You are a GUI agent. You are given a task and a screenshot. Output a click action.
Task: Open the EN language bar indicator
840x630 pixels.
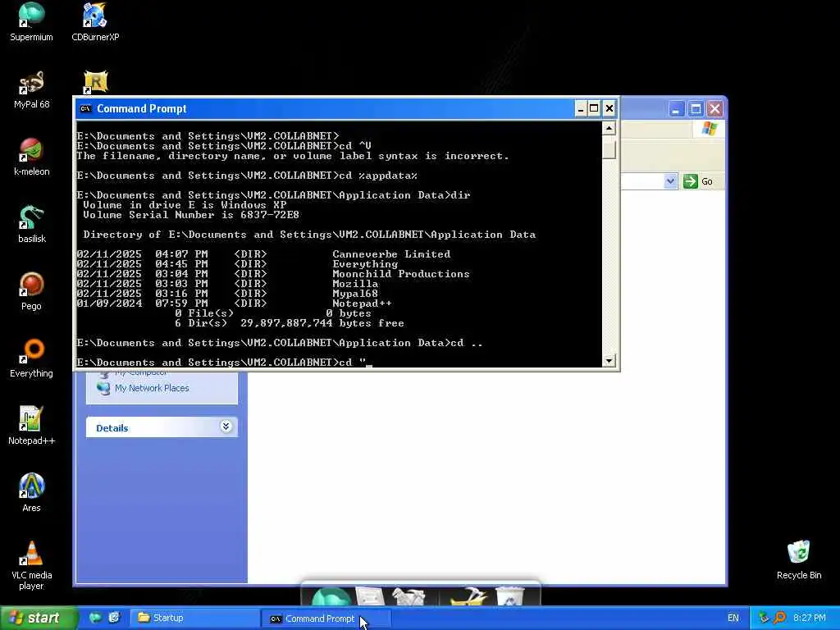point(733,619)
